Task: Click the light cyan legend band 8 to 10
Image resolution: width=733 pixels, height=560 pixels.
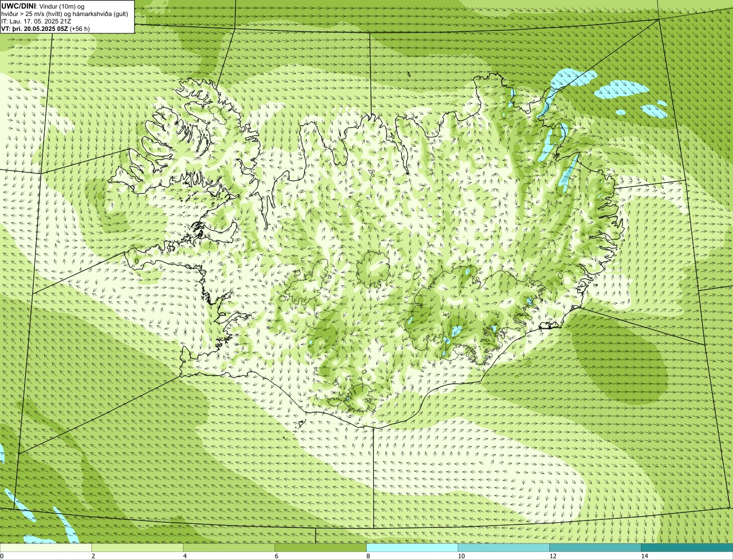Action: (x=412, y=547)
